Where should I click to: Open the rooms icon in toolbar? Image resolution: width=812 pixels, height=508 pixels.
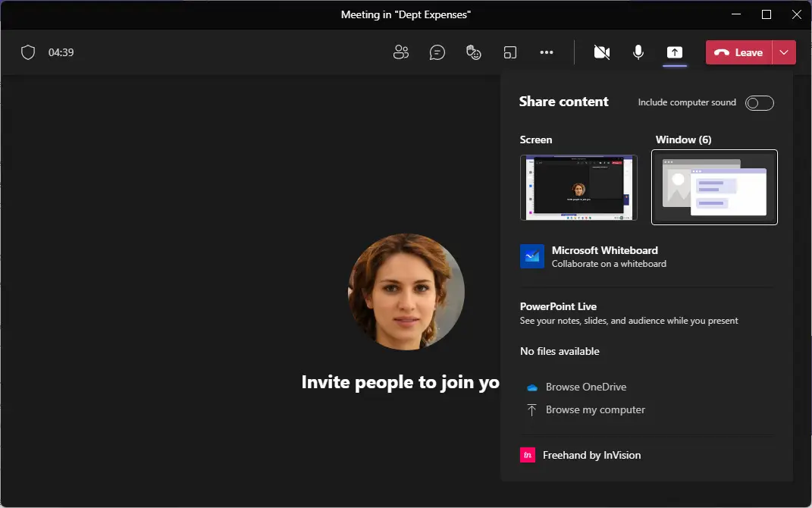tap(510, 52)
